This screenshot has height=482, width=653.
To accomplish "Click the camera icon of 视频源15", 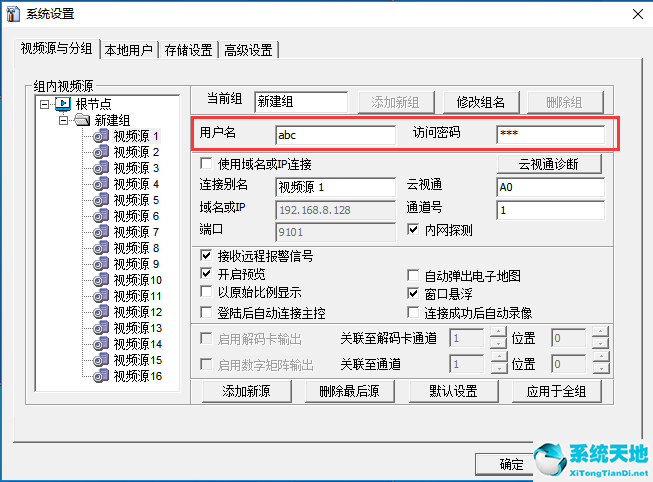I will coord(101,360).
